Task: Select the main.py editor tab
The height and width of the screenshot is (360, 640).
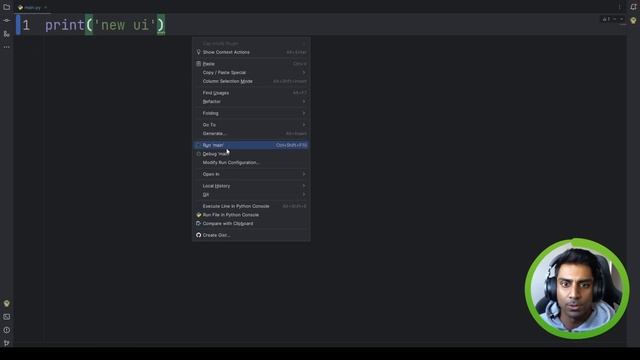Action: point(33,7)
